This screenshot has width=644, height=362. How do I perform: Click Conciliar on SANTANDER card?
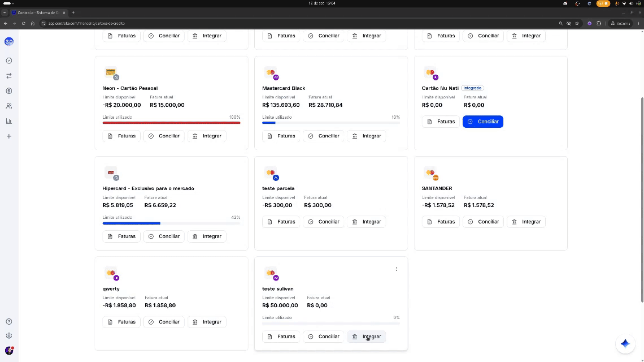pyautogui.click(x=483, y=222)
